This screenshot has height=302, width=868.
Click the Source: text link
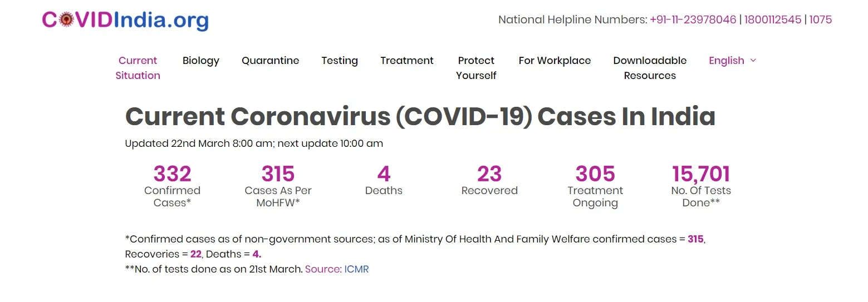323,269
